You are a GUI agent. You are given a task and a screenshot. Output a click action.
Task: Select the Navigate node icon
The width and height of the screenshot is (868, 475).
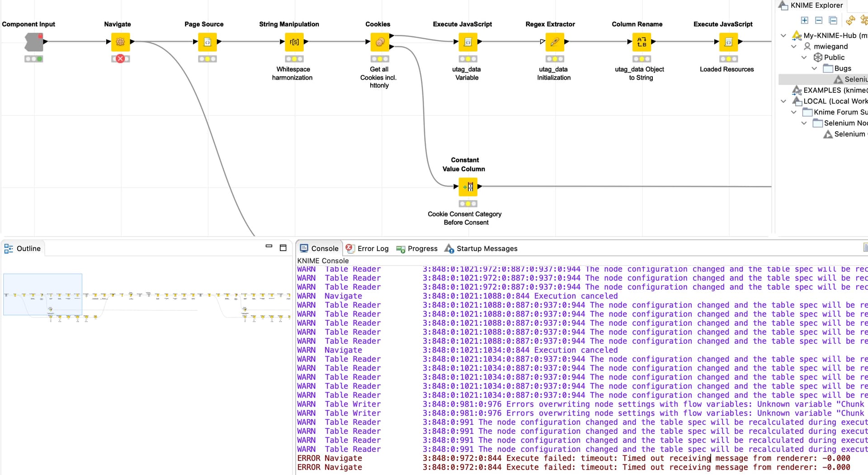point(120,42)
